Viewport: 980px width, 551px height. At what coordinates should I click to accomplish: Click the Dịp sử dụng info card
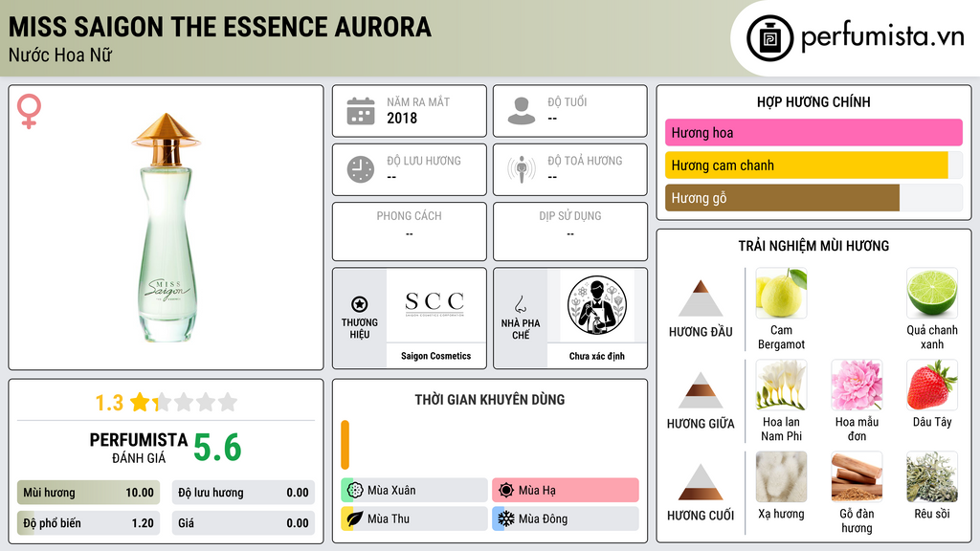point(570,231)
